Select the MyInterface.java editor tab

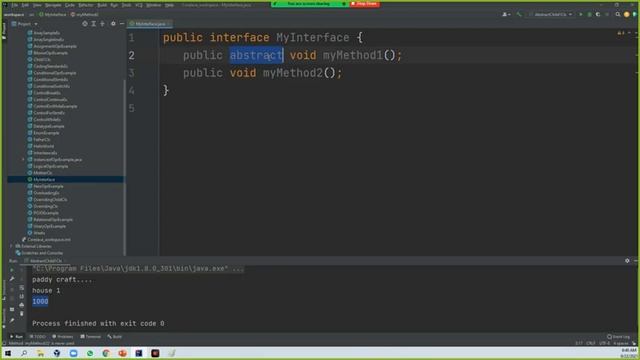[x=150, y=24]
